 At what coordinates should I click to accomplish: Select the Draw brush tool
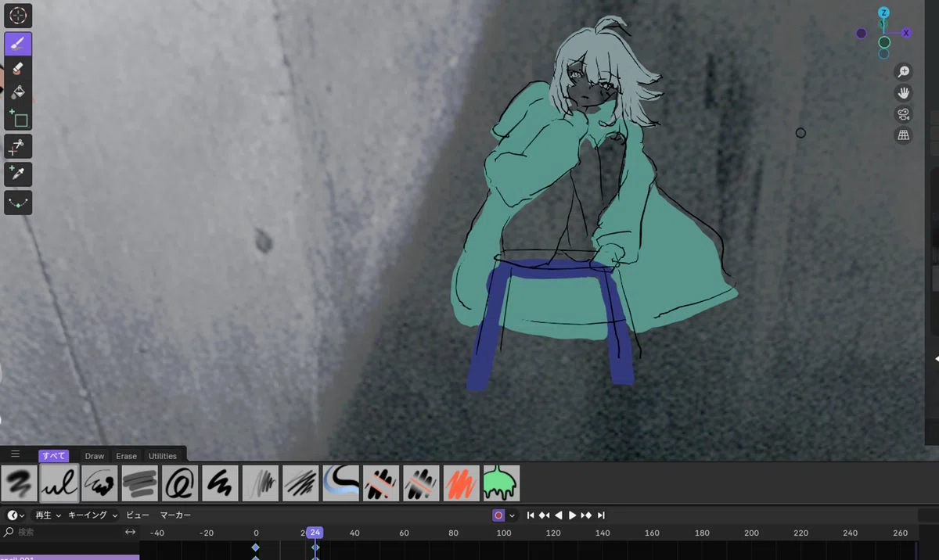pyautogui.click(x=18, y=44)
